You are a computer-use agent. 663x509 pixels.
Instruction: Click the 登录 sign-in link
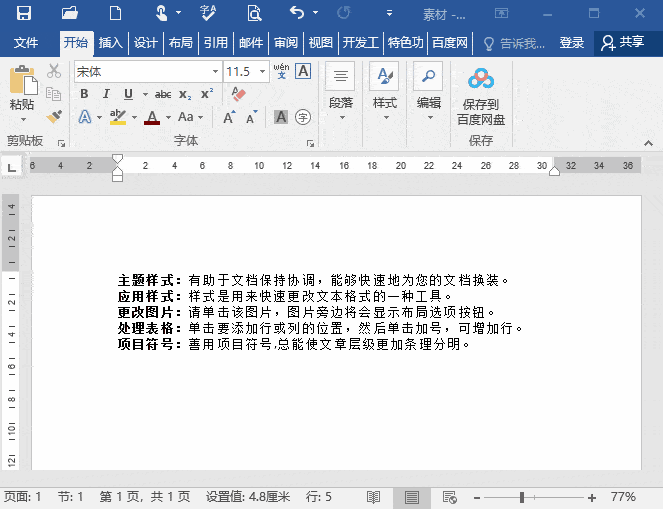tap(572, 43)
